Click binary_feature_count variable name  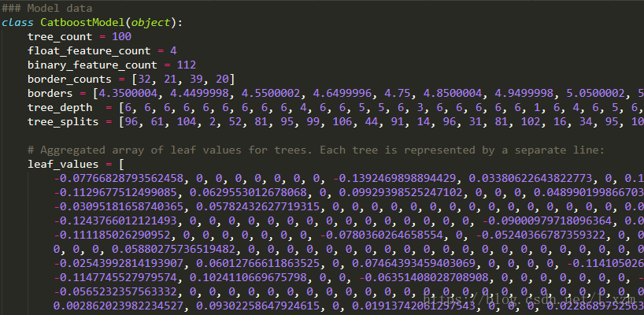(92, 65)
